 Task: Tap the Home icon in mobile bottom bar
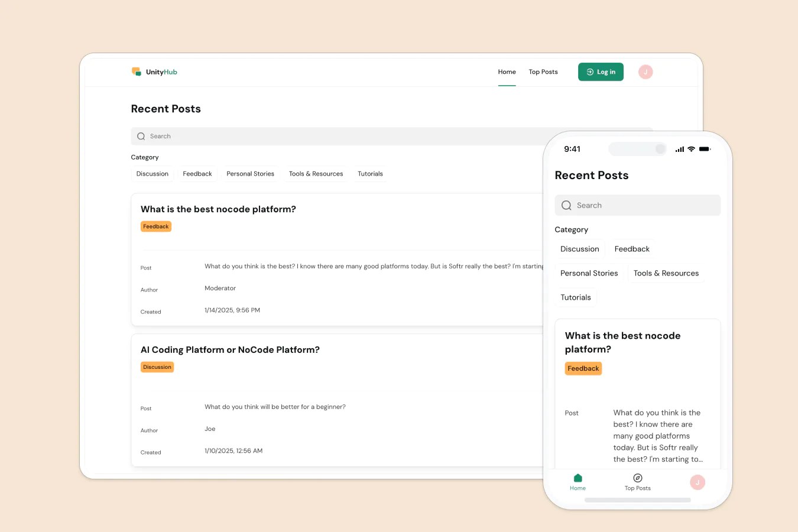pyautogui.click(x=578, y=478)
